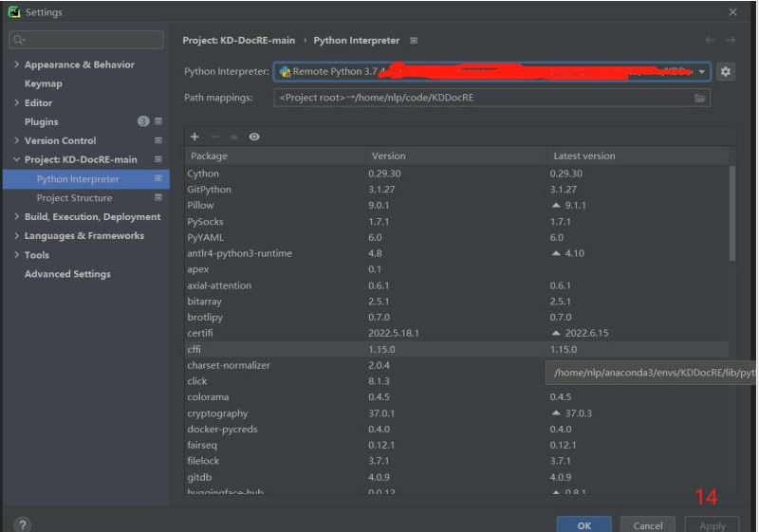Image resolution: width=759 pixels, height=532 pixels.
Task: Click the project-level icon next to Plugins
Action: 158,121
